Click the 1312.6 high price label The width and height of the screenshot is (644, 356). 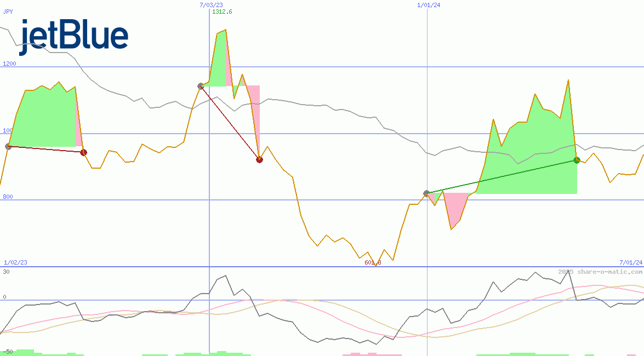tap(222, 12)
